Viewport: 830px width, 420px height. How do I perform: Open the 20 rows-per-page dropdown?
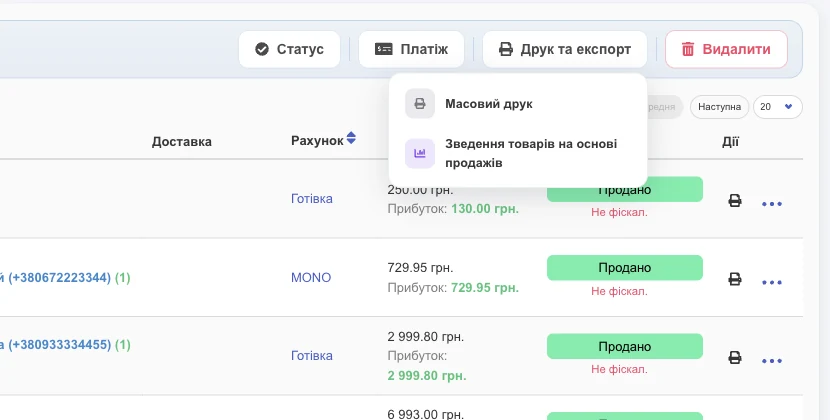tap(778, 107)
